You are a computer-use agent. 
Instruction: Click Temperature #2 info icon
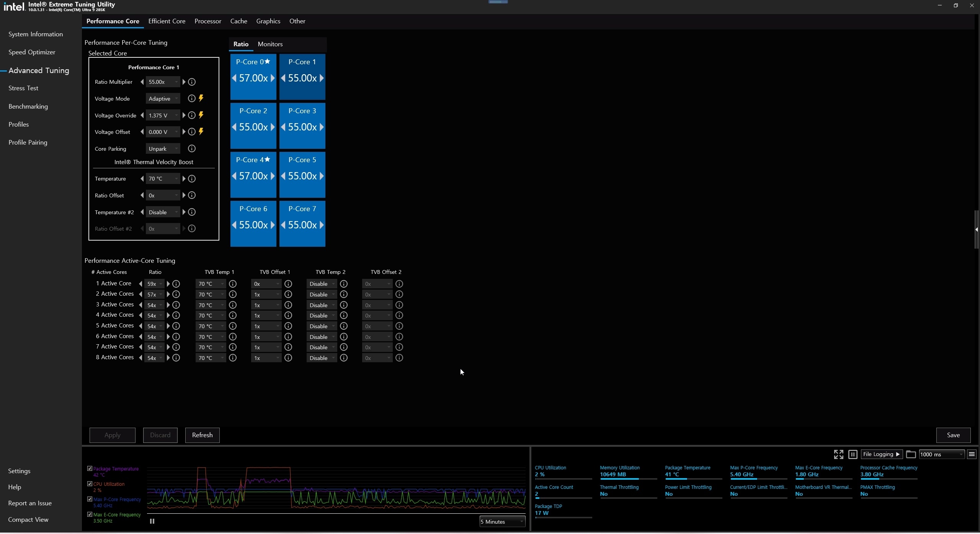pyautogui.click(x=192, y=212)
